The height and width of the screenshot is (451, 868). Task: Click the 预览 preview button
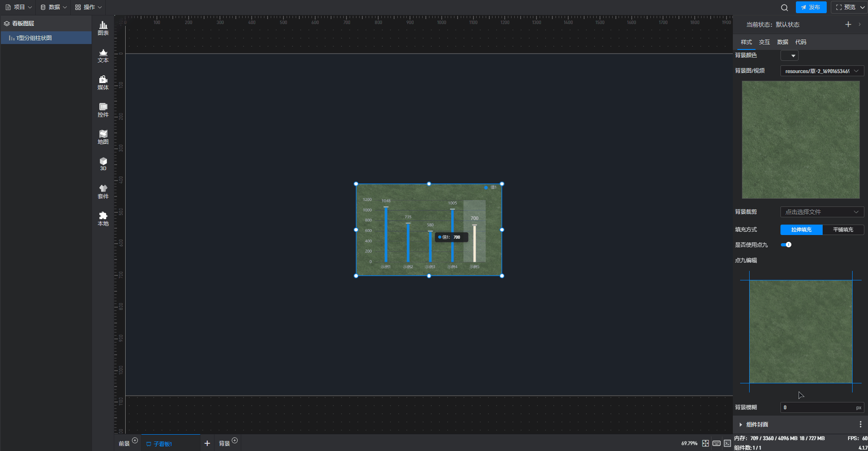coord(849,7)
